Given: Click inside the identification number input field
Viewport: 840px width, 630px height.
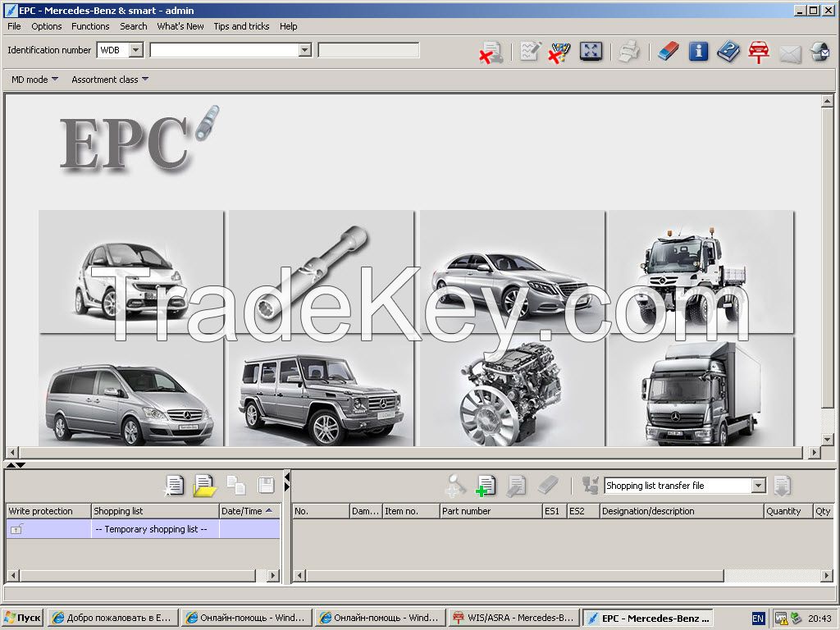Looking at the screenshot, I should [x=225, y=50].
